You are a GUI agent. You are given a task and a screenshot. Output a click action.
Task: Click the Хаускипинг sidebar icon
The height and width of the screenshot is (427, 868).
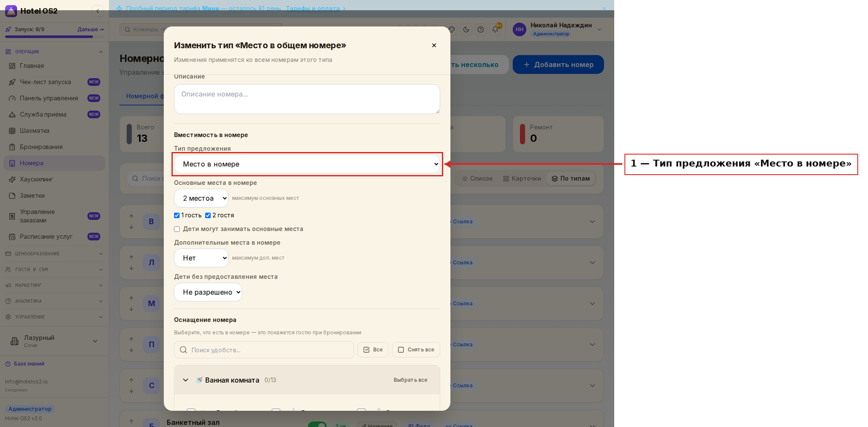pos(12,179)
